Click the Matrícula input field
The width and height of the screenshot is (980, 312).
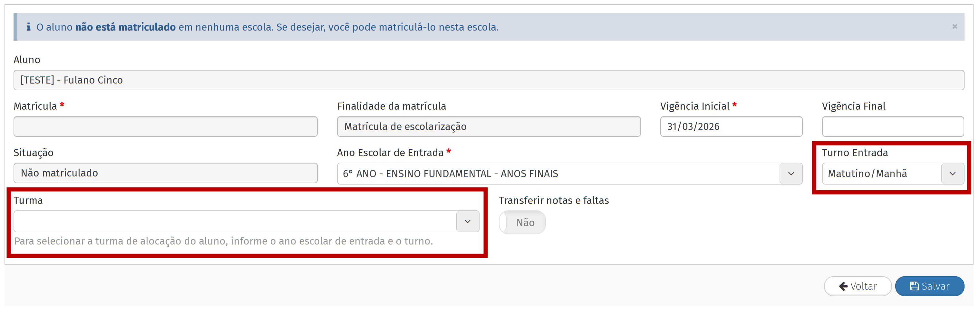pyautogui.click(x=166, y=126)
